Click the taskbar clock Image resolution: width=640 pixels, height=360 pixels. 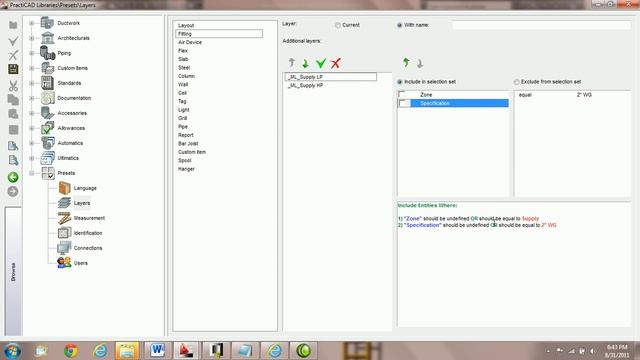(616, 351)
